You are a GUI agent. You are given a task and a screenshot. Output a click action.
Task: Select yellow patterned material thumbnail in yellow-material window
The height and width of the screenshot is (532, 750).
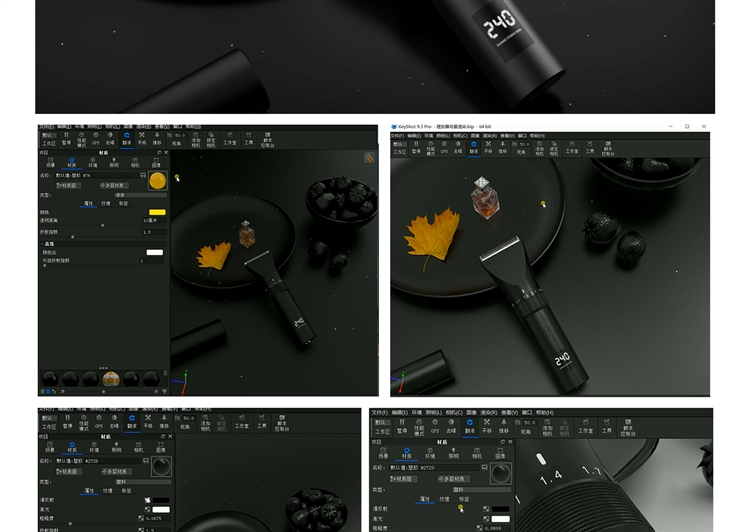click(x=111, y=378)
